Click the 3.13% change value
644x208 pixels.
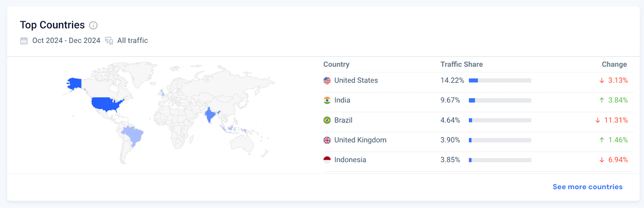click(x=618, y=80)
